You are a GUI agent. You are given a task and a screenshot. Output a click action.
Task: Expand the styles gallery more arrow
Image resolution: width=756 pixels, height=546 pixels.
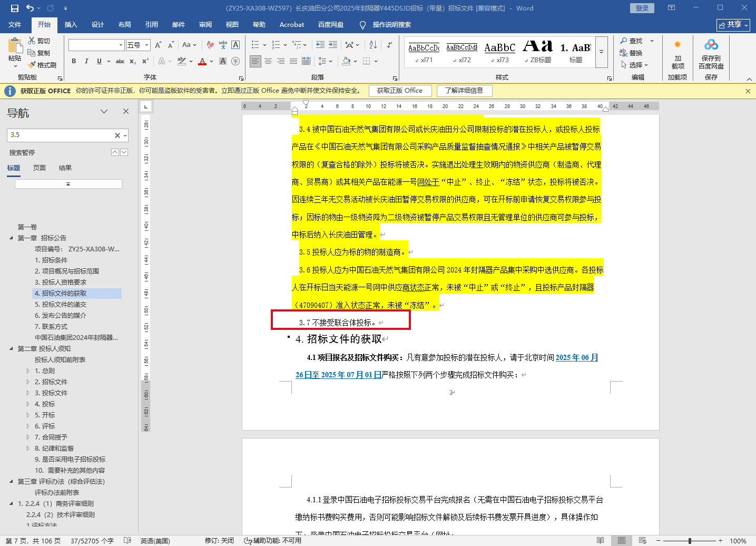[x=601, y=52]
